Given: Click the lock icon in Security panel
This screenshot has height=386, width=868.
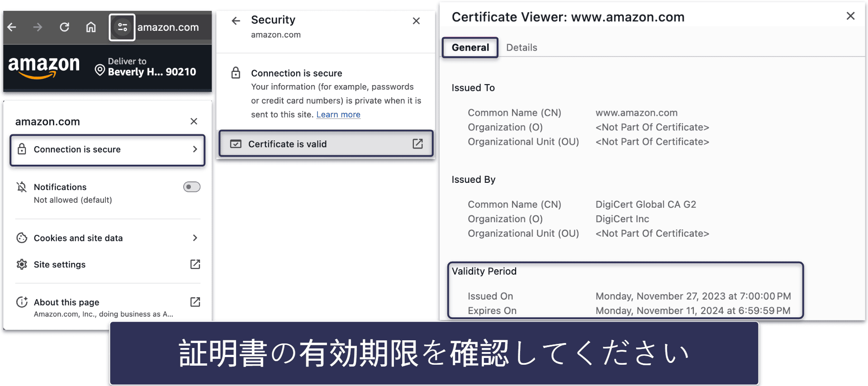Looking at the screenshot, I should point(236,73).
